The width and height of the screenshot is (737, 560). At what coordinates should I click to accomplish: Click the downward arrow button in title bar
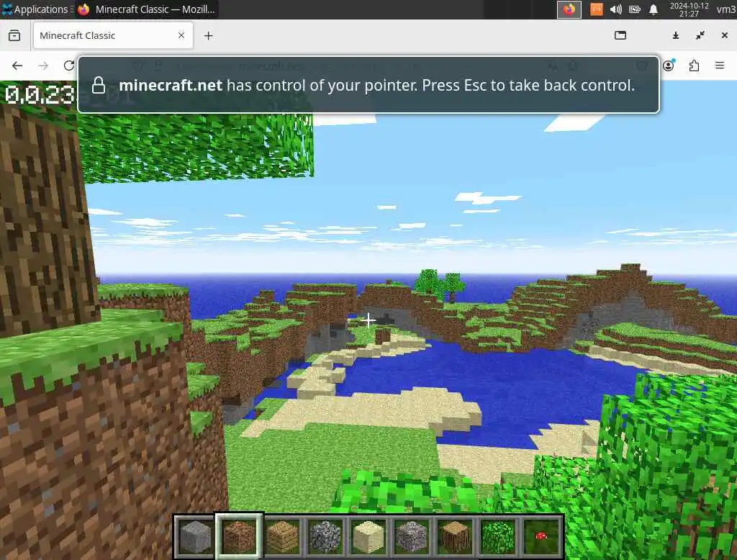tap(675, 35)
